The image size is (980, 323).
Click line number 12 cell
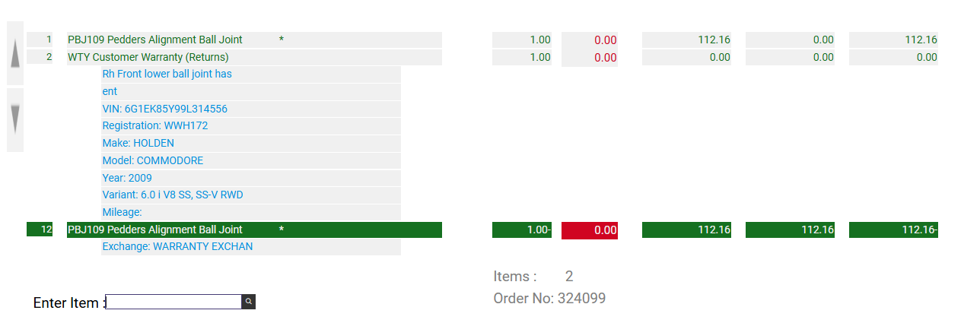(40, 230)
